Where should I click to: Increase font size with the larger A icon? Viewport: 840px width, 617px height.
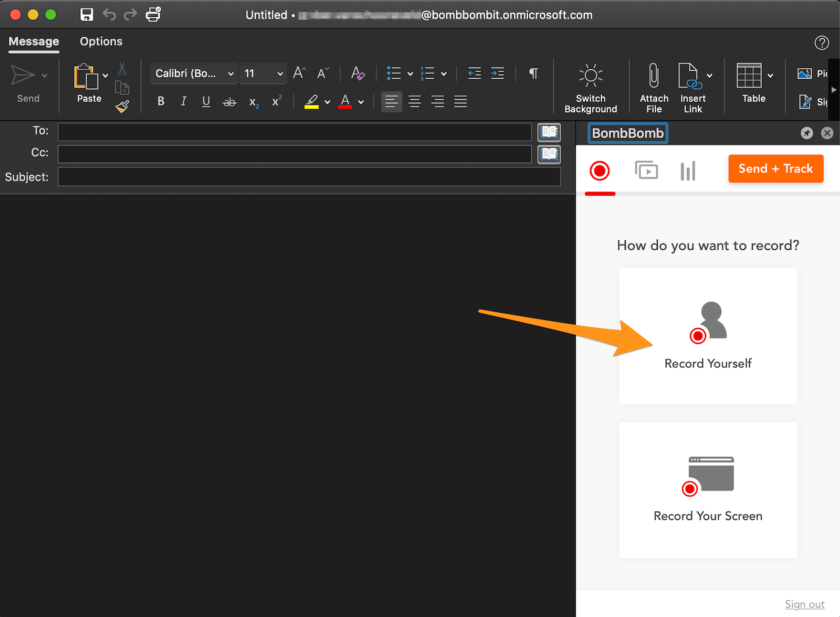299,73
